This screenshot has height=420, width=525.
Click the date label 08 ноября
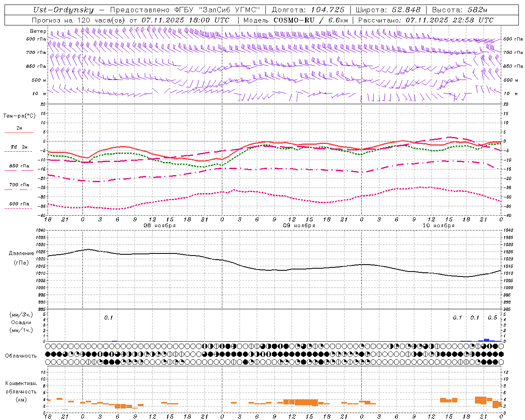click(x=160, y=226)
